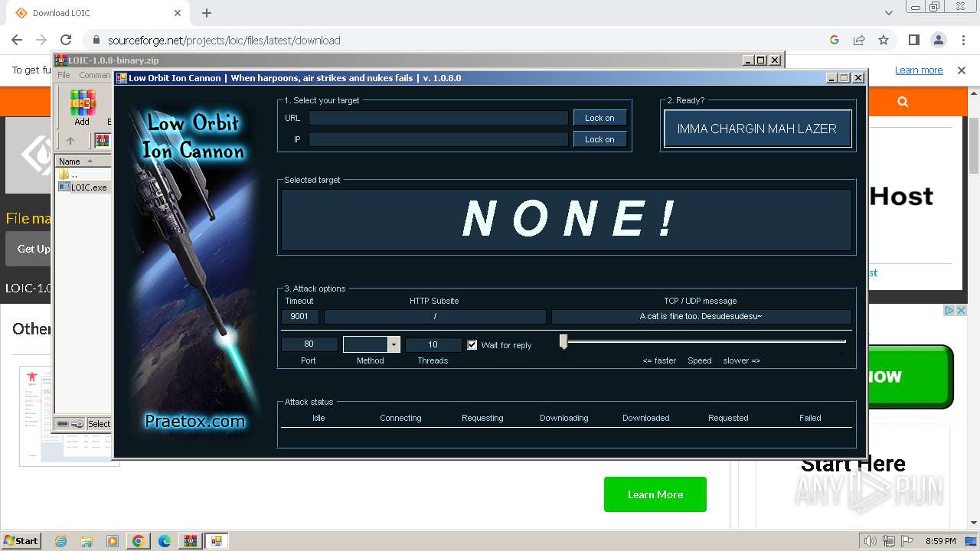Open the Learn more link in the info bar
This screenshot has height=551, width=980.
[x=919, y=70]
